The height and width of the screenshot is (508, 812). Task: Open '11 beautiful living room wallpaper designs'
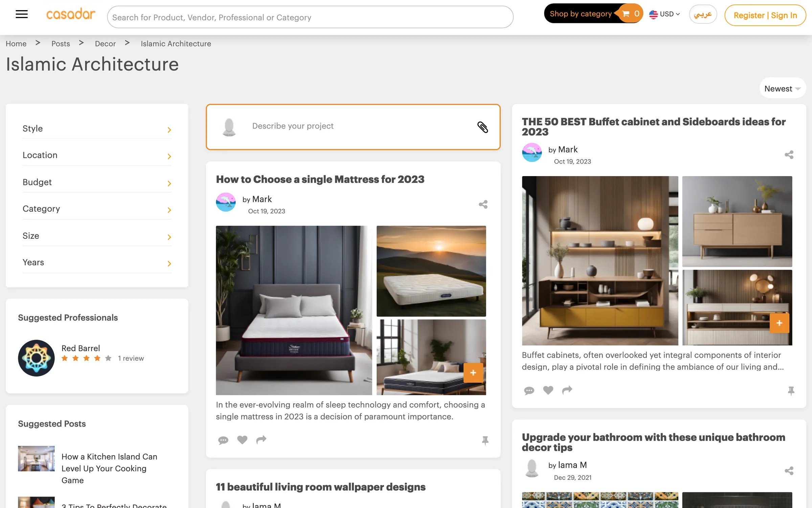[321, 487]
